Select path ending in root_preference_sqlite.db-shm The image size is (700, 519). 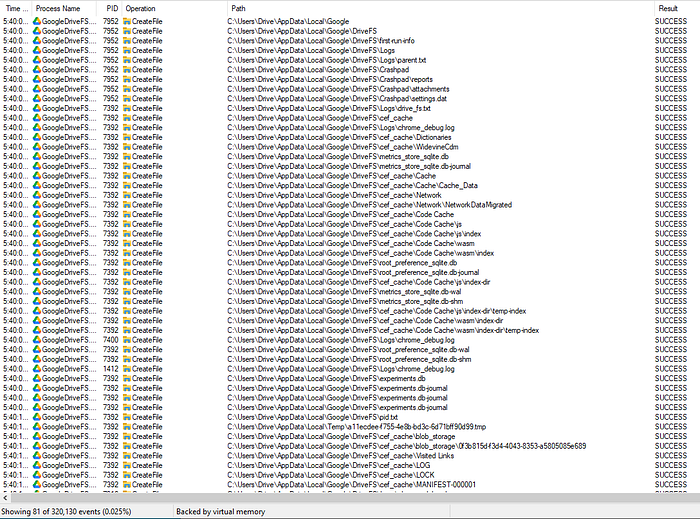349,359
